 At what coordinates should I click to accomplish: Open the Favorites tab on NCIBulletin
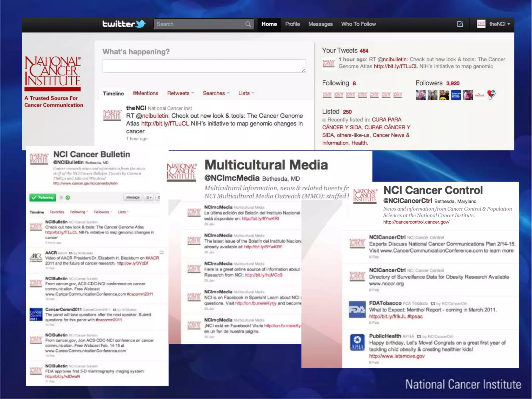click(57, 212)
